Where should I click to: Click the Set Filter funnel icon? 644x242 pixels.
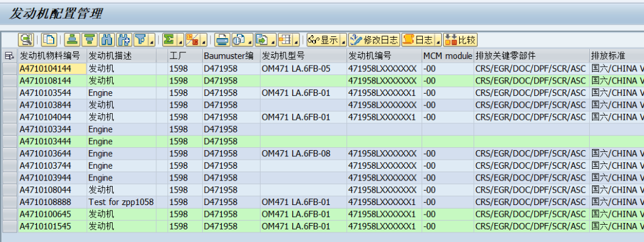[141, 40]
